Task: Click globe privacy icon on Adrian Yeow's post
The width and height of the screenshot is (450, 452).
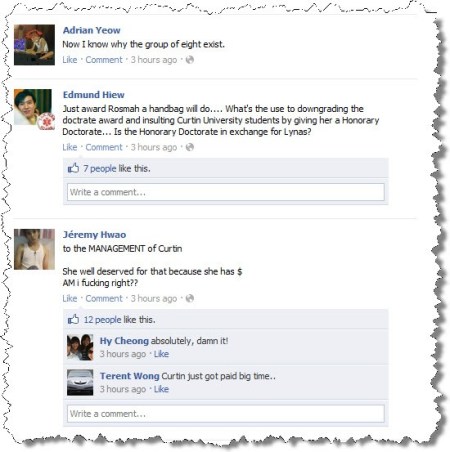Action: click(x=190, y=60)
